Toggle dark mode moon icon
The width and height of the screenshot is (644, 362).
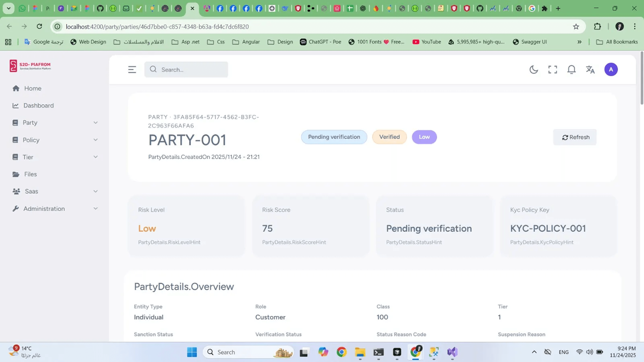coord(534,69)
